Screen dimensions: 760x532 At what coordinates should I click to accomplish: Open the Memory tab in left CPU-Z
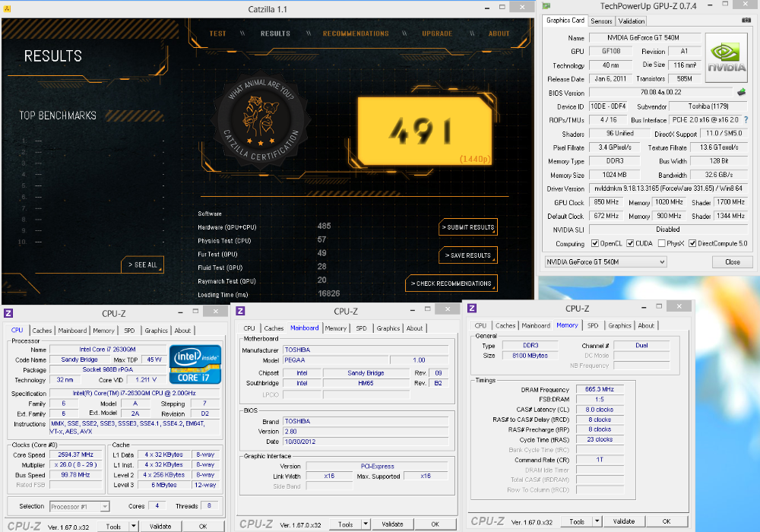pyautogui.click(x=103, y=331)
